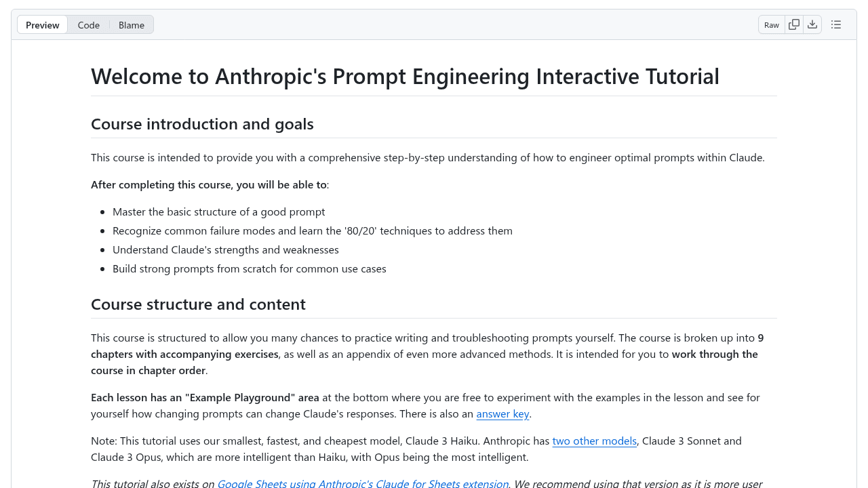The height and width of the screenshot is (488, 868).
Task: Follow the 'two other models' link
Action: tap(594, 441)
